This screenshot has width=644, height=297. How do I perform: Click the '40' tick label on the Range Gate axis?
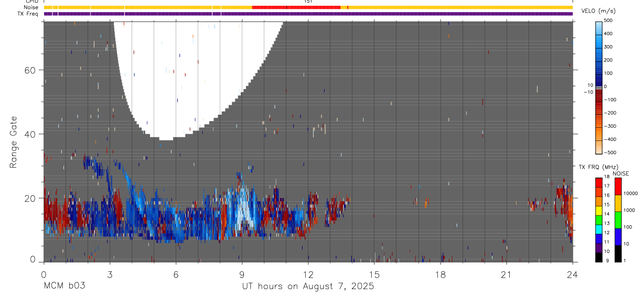pyautogui.click(x=31, y=134)
